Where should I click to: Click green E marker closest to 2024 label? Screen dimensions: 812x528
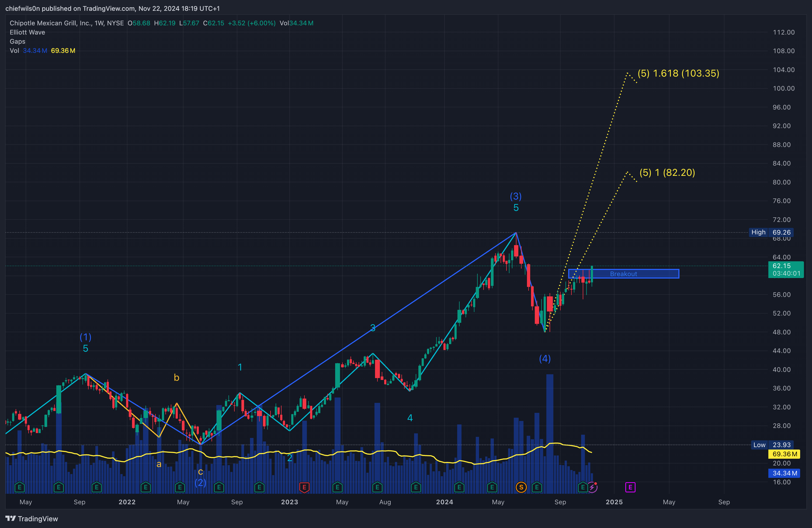coord(459,487)
